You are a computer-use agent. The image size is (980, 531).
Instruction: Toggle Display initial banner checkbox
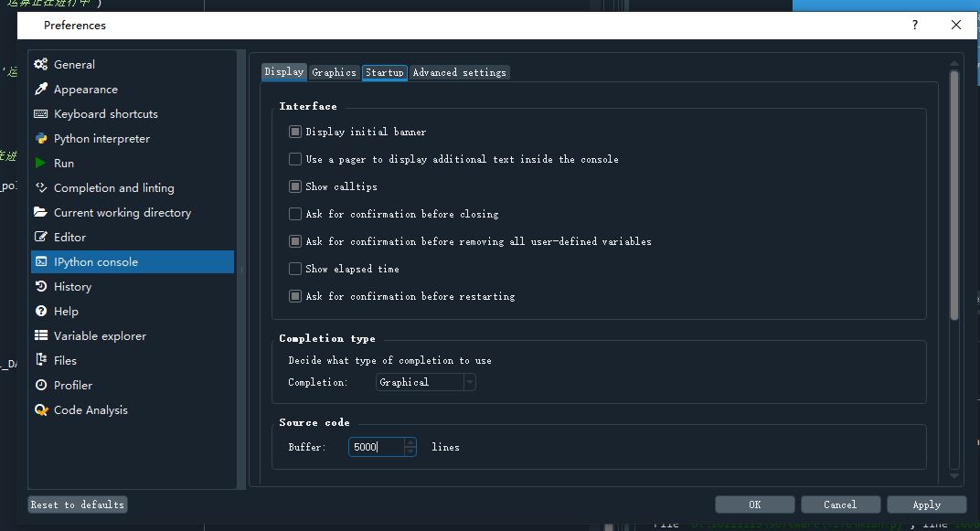(x=295, y=132)
